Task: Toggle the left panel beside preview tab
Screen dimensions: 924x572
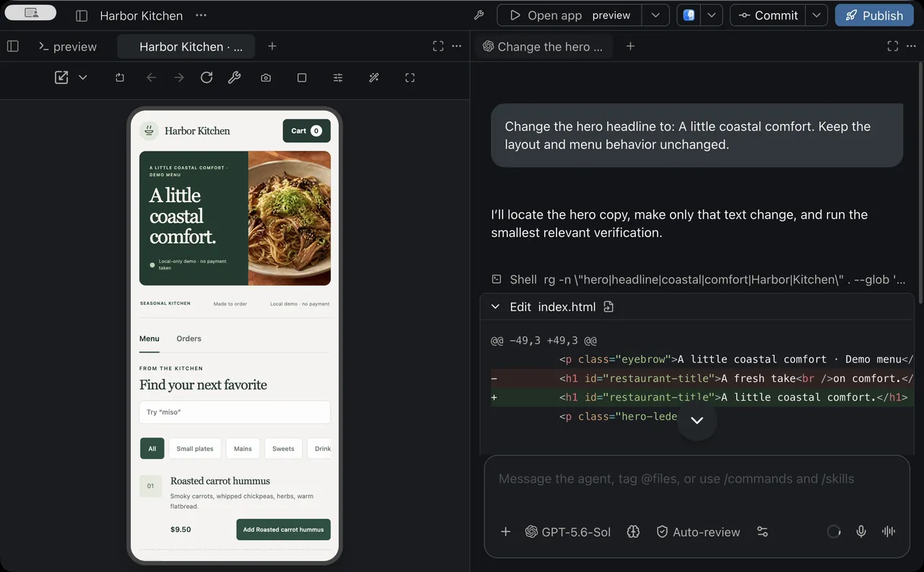Action: point(13,46)
